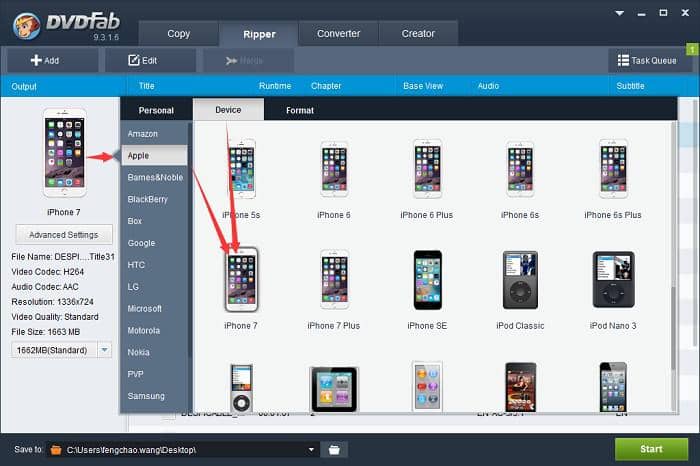Viewport: 700px width, 466px height.
Task: Switch to the Copy module tab
Action: 179,34
